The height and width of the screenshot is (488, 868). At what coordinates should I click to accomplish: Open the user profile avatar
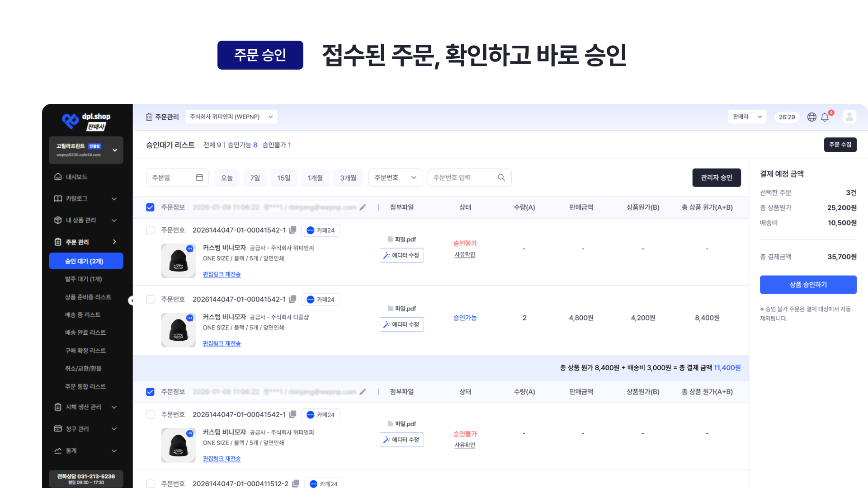849,117
